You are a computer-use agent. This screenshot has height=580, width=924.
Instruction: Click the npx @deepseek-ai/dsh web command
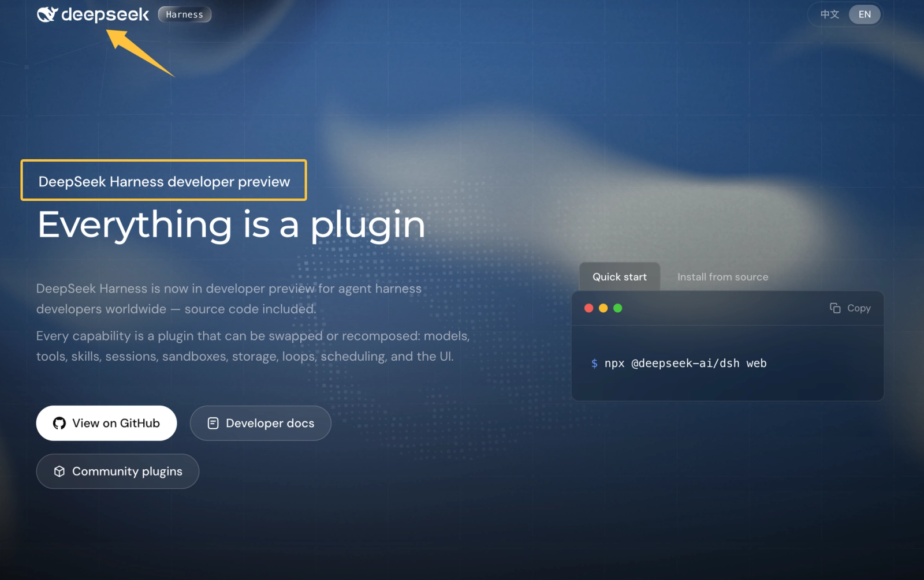coord(685,363)
